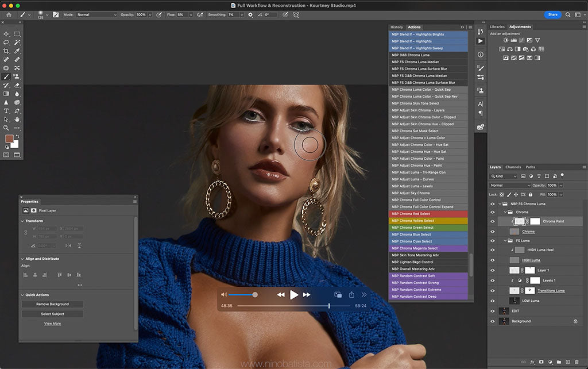This screenshot has width=588, height=369.
Task: Select the Clone Stamp tool
Action: (x=16, y=75)
